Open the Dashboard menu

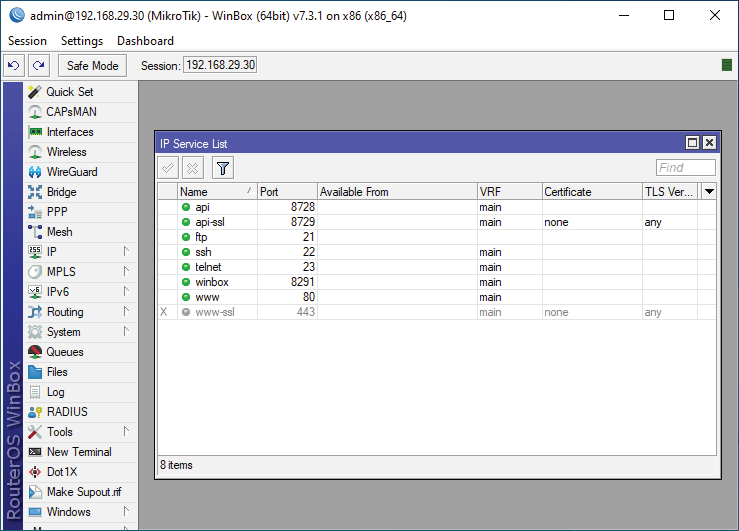(x=145, y=41)
